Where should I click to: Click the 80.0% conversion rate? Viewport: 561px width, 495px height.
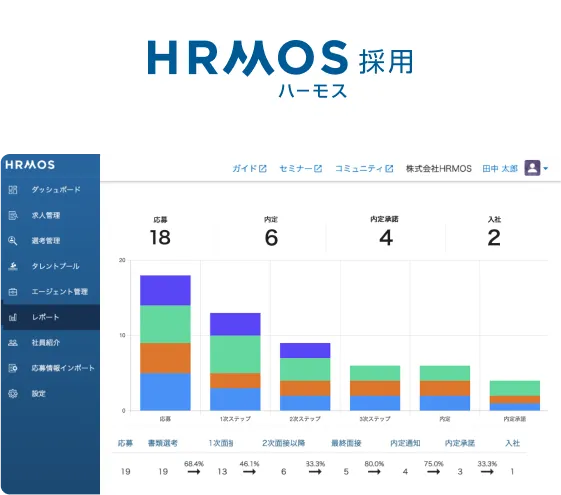[374, 464]
